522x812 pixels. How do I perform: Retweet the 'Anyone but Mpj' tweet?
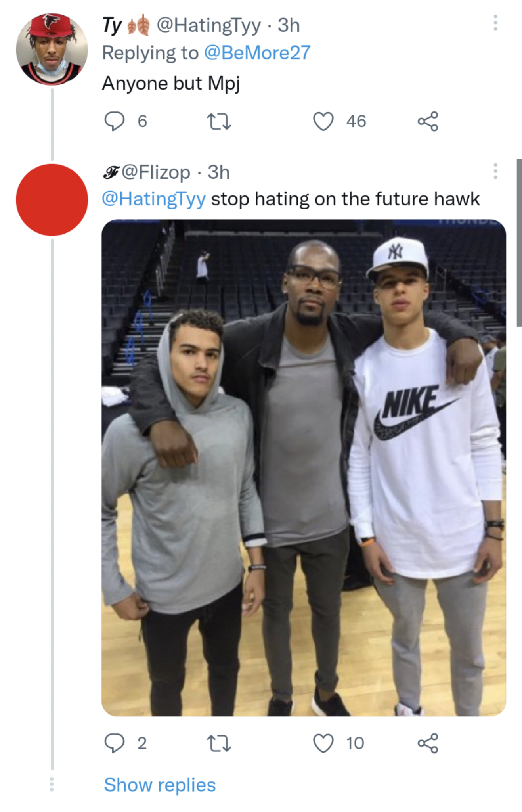tap(219, 121)
